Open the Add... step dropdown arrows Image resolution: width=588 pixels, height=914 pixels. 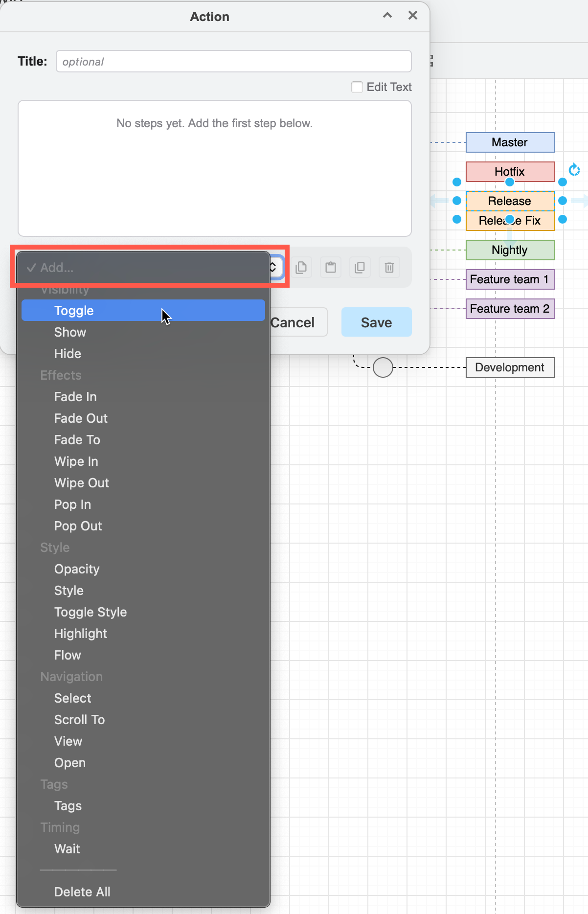pyautogui.click(x=273, y=267)
